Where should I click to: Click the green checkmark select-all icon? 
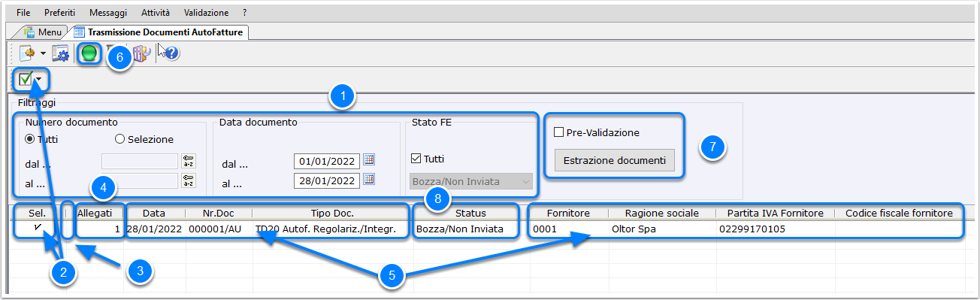pos(26,78)
